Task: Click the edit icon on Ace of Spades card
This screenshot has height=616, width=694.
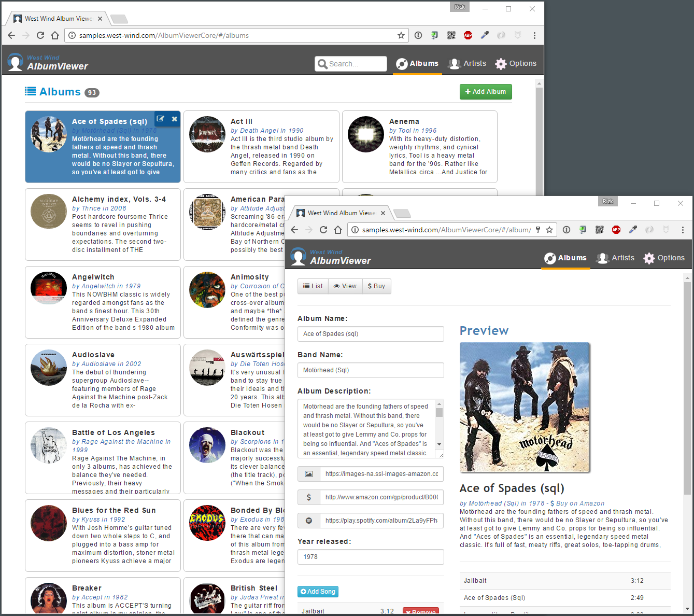Action: tap(161, 119)
